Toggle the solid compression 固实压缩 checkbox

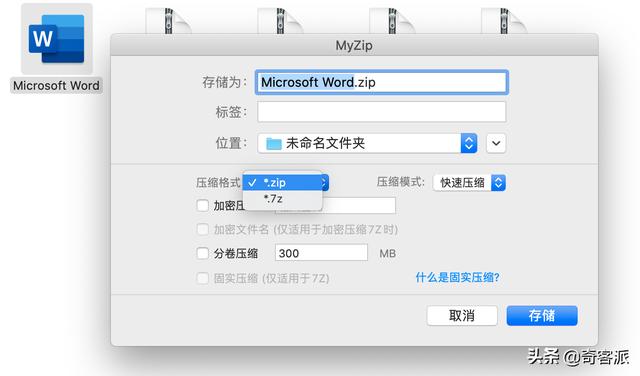point(202,278)
